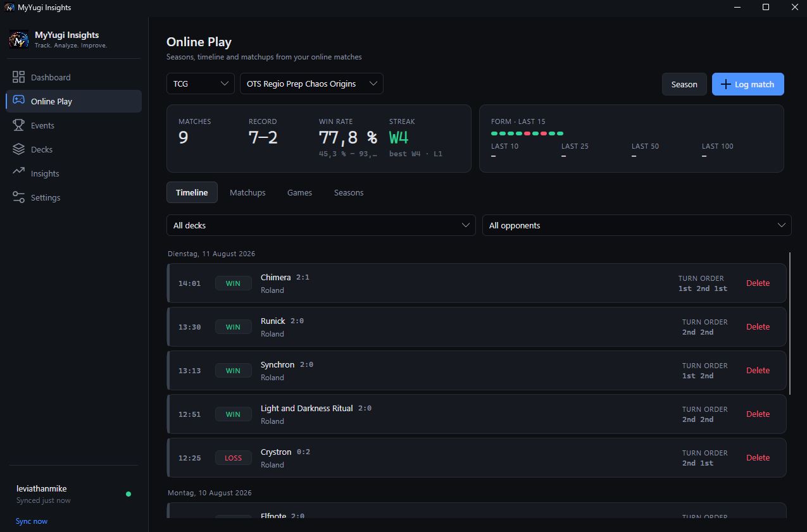Click the Dienstag, 11 August 2026 date header
807x532 pixels.
pos(211,254)
